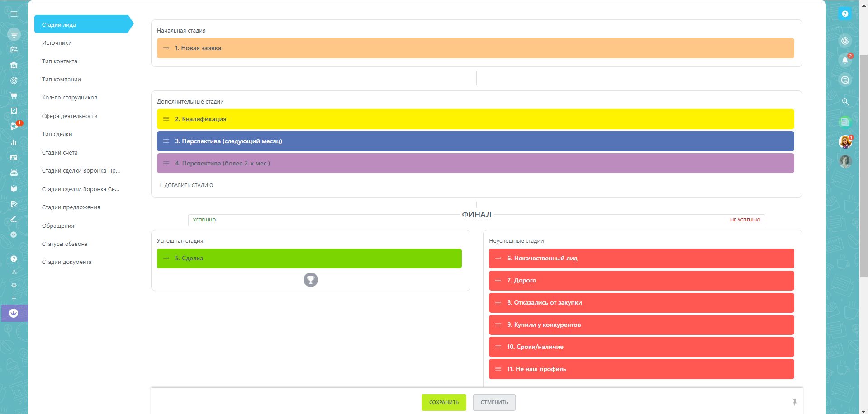The image size is (868, 414).
Task: Select the purple Перспектива (более 2-х мес.) stage
Action: tap(475, 163)
